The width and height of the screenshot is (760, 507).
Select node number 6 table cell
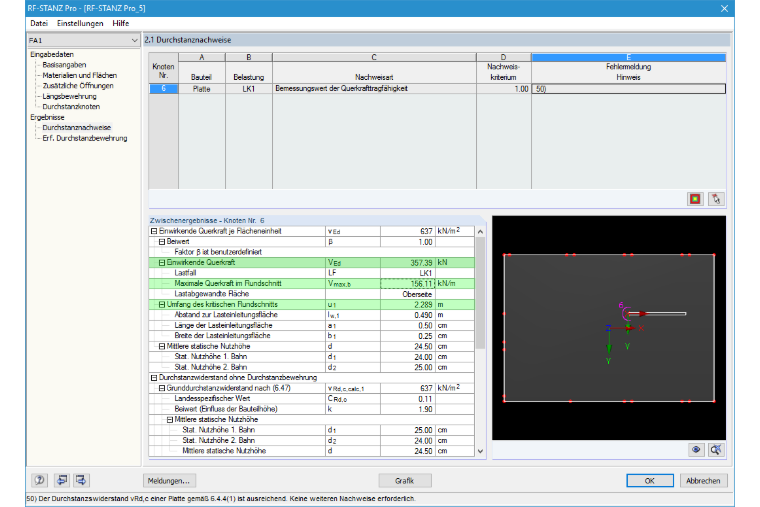(x=163, y=89)
